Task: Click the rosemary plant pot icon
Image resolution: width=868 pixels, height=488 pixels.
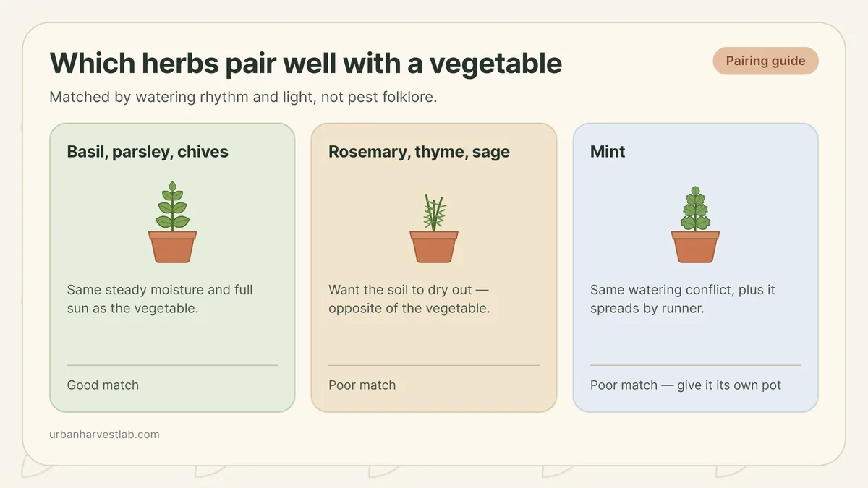Action: pos(434,228)
